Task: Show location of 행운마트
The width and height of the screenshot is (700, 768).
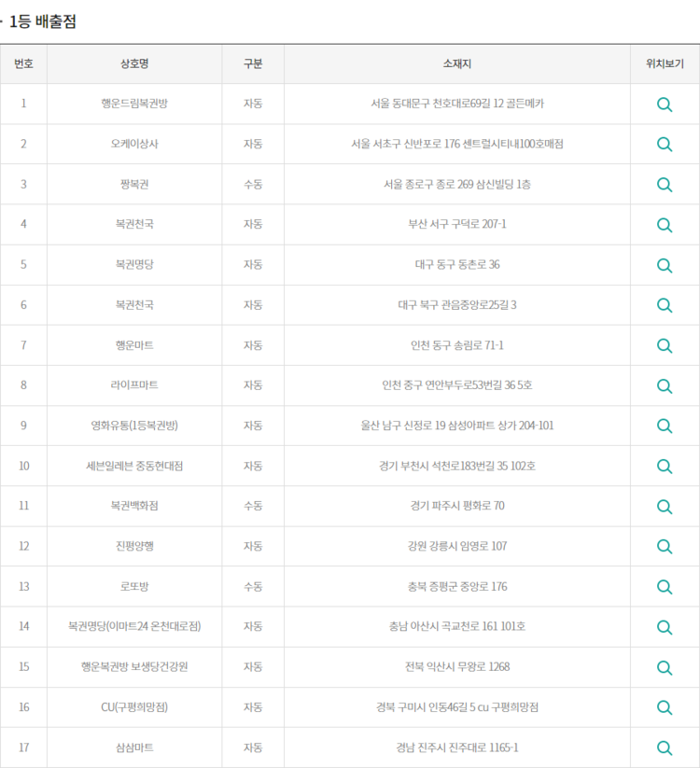Action: point(665,346)
